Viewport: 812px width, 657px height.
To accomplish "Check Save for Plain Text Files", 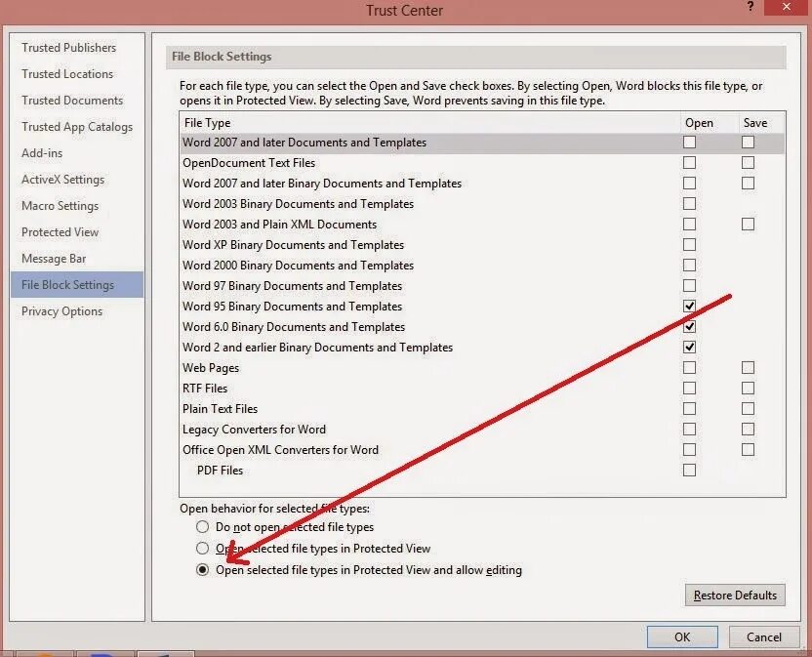I will click(748, 409).
